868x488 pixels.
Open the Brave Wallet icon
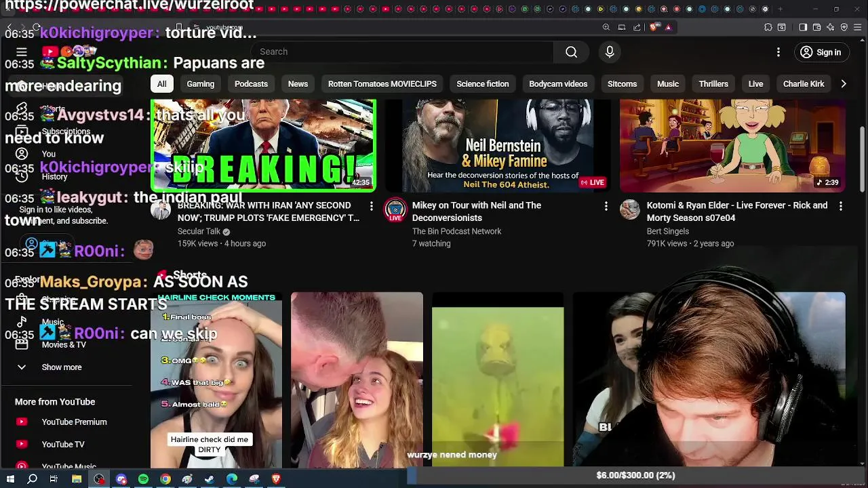pyautogui.click(x=816, y=27)
